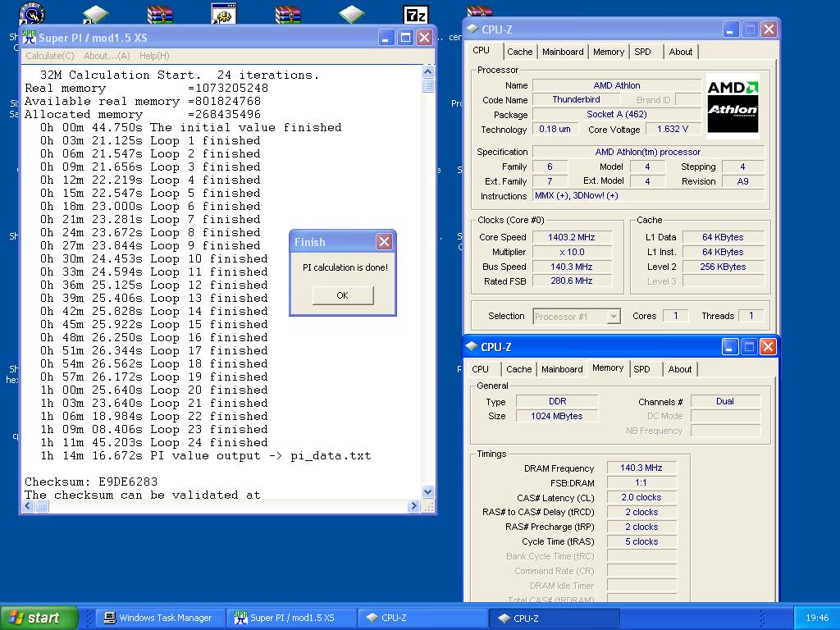The height and width of the screenshot is (630, 840).
Task: Switch to Cache tab in the CPU-Z window showing Timings
Action: click(518, 369)
